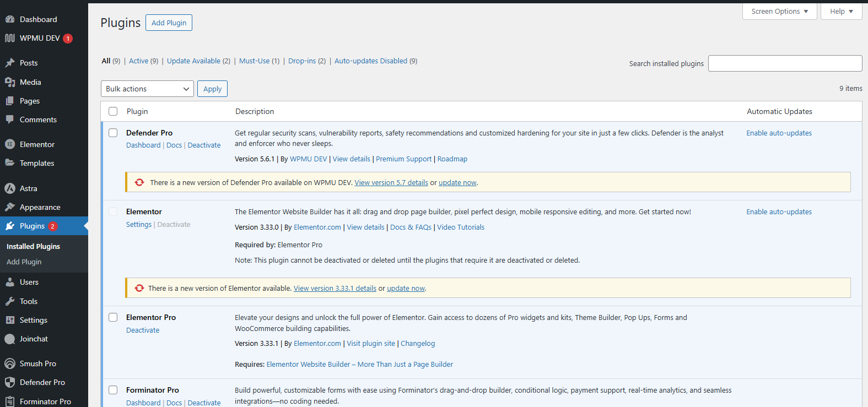Deactivate the Defender Pro plugin
This screenshot has height=407, width=868.
(x=204, y=145)
